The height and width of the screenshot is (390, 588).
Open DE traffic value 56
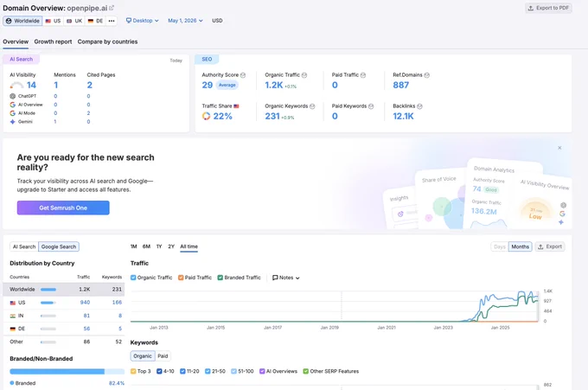click(x=86, y=329)
